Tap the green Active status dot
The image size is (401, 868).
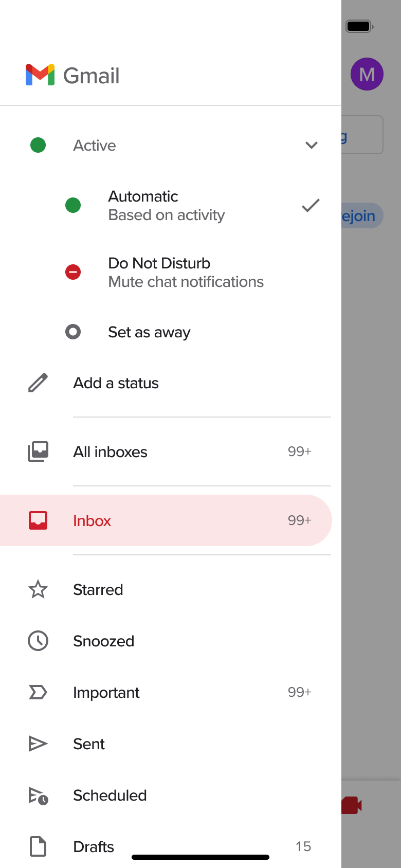pos(38,145)
